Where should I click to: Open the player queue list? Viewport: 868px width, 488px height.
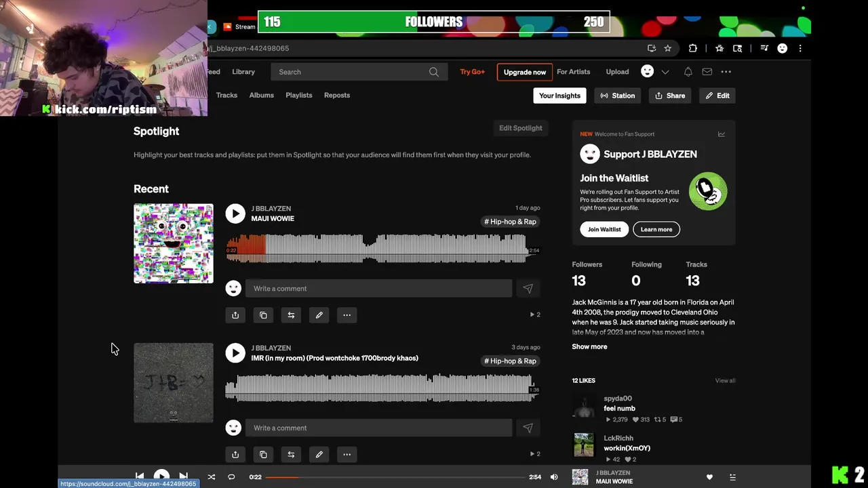pyautogui.click(x=732, y=477)
